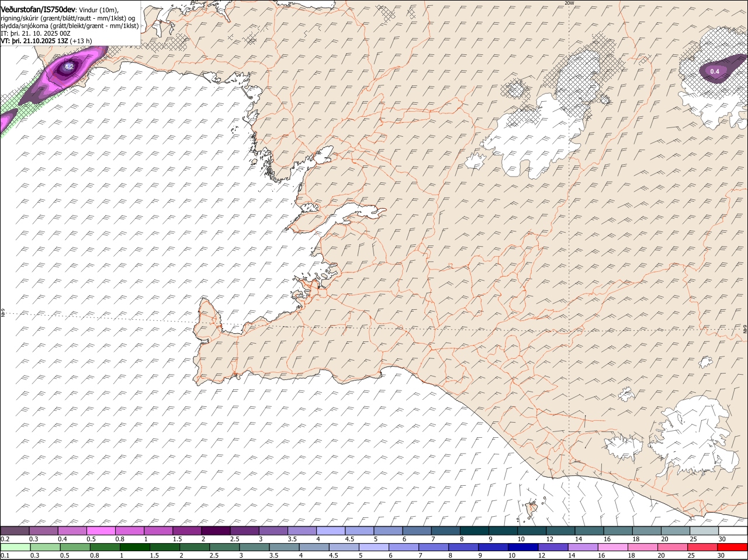Click the light pink swatch above upper-row 0.5
This screenshot has height=560, width=748.
pyautogui.click(x=101, y=531)
